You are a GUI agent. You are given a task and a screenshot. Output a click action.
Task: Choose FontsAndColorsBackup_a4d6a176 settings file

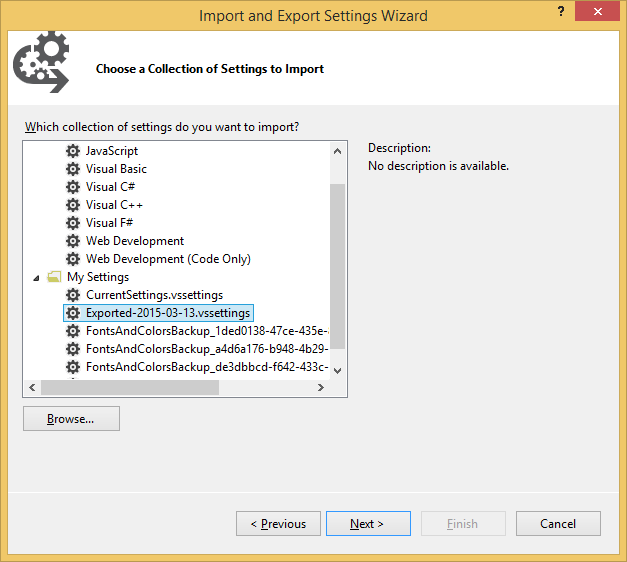click(206, 349)
